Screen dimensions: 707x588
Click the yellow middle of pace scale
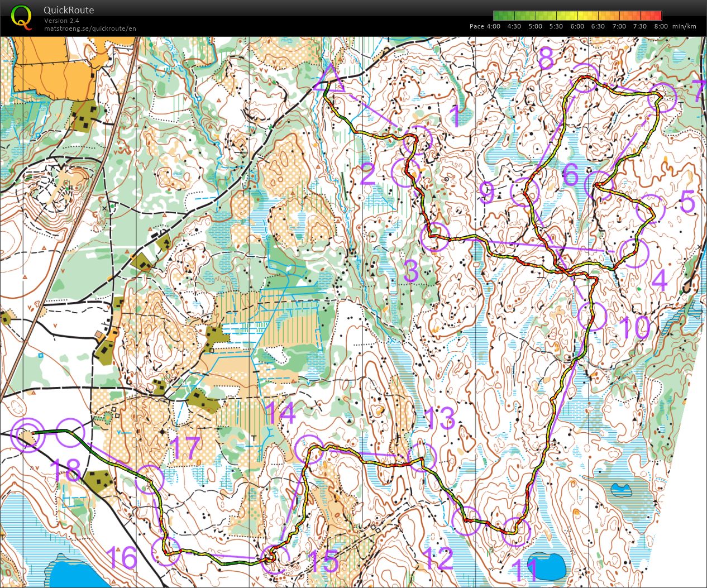(578, 16)
